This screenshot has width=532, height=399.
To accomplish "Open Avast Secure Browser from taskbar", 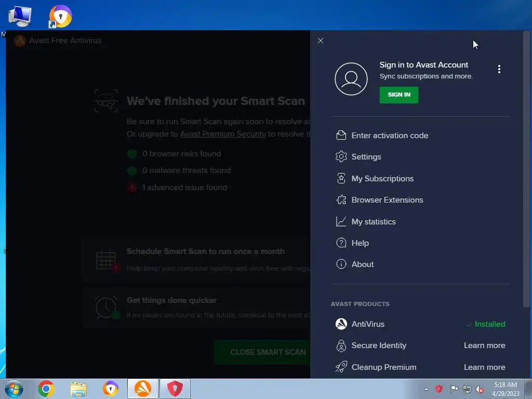I will 111,389.
